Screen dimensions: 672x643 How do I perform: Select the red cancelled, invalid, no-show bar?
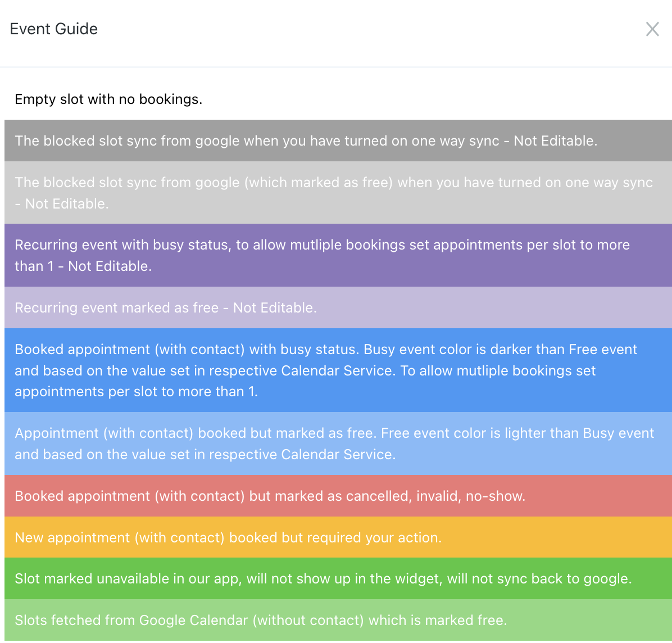click(x=338, y=496)
